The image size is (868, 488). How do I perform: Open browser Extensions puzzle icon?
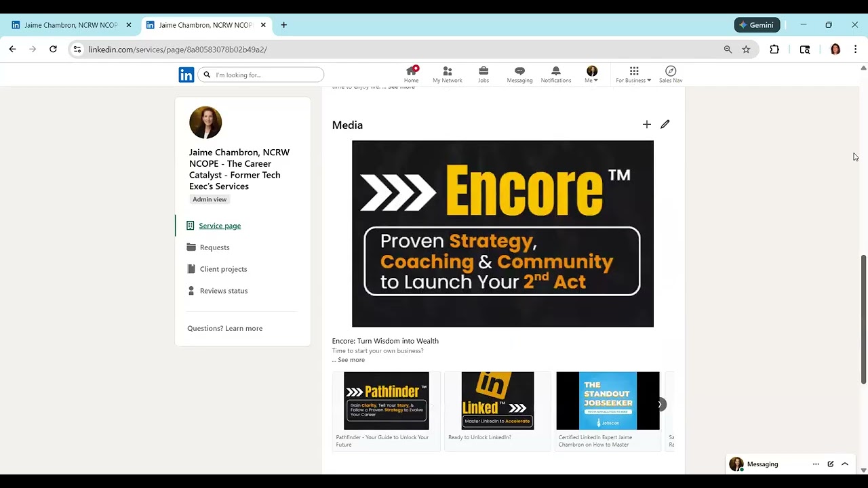click(x=774, y=49)
